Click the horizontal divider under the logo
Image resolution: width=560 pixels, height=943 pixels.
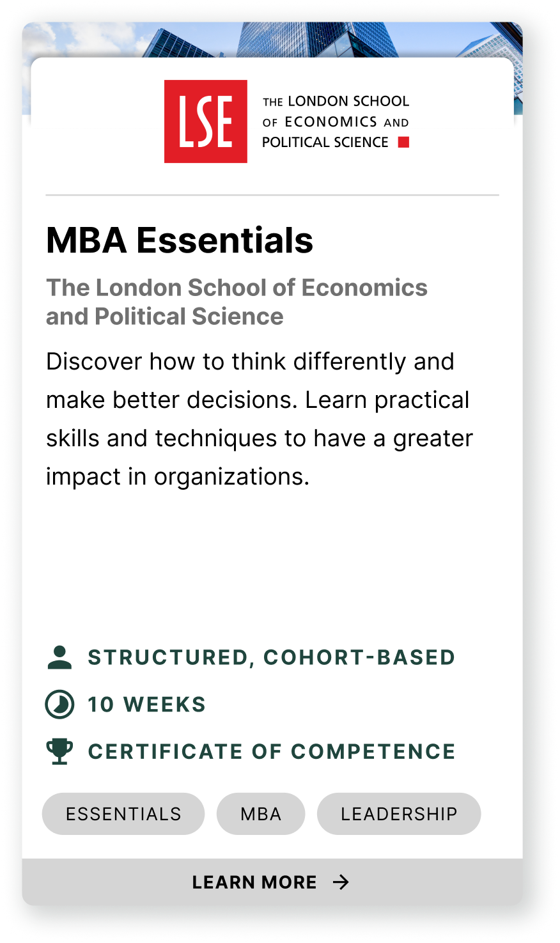click(x=272, y=194)
